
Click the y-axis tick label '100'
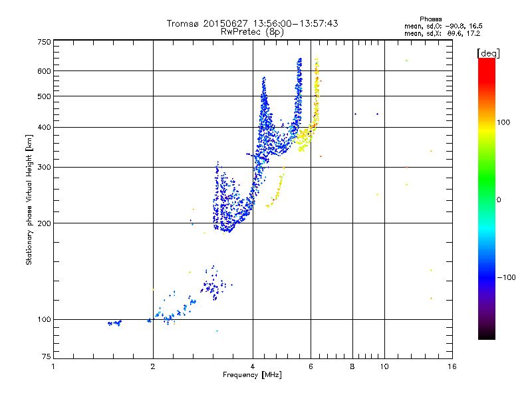click(x=44, y=320)
